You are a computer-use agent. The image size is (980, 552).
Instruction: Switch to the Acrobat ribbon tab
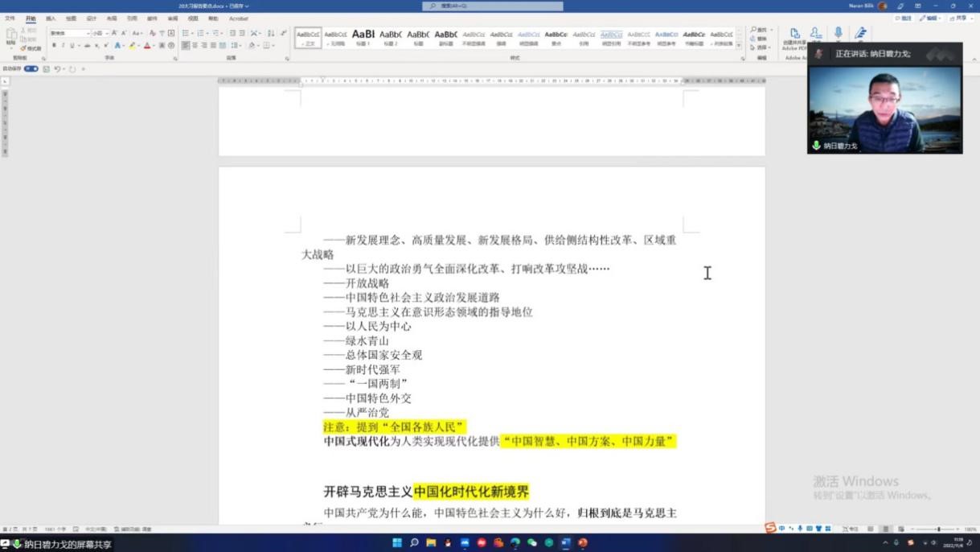point(239,19)
